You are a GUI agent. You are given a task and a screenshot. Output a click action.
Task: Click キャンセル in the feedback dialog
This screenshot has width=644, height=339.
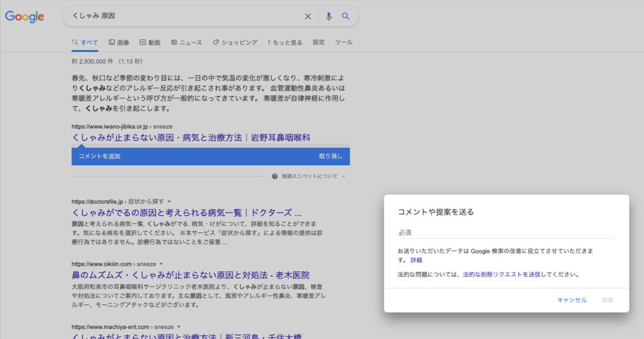tap(572, 300)
